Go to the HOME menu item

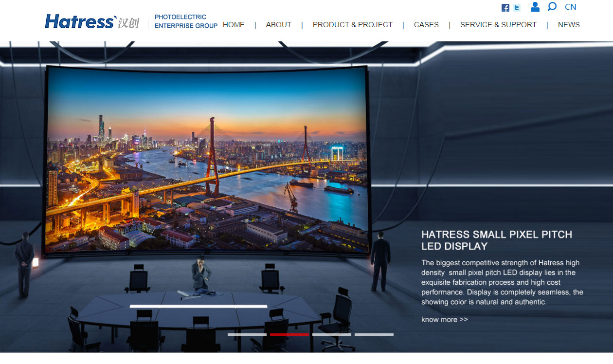point(234,25)
